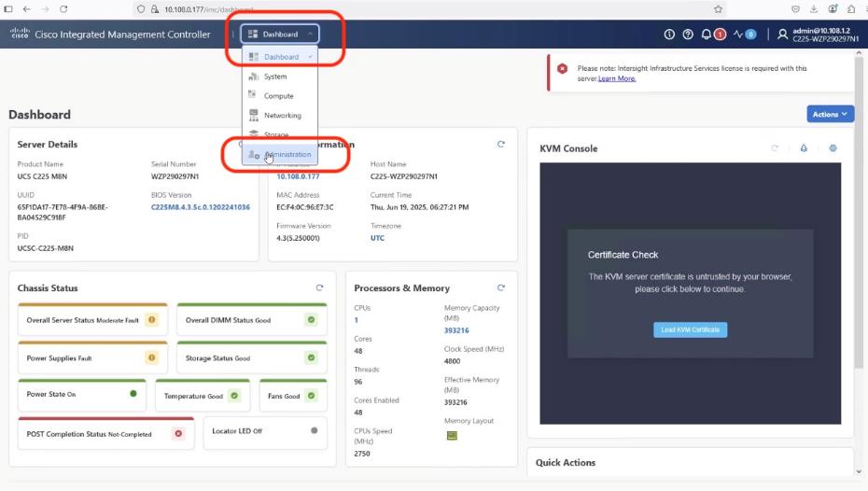This screenshot has height=491, width=868.
Task: Click the Memory Layout icon
Action: 452,436
